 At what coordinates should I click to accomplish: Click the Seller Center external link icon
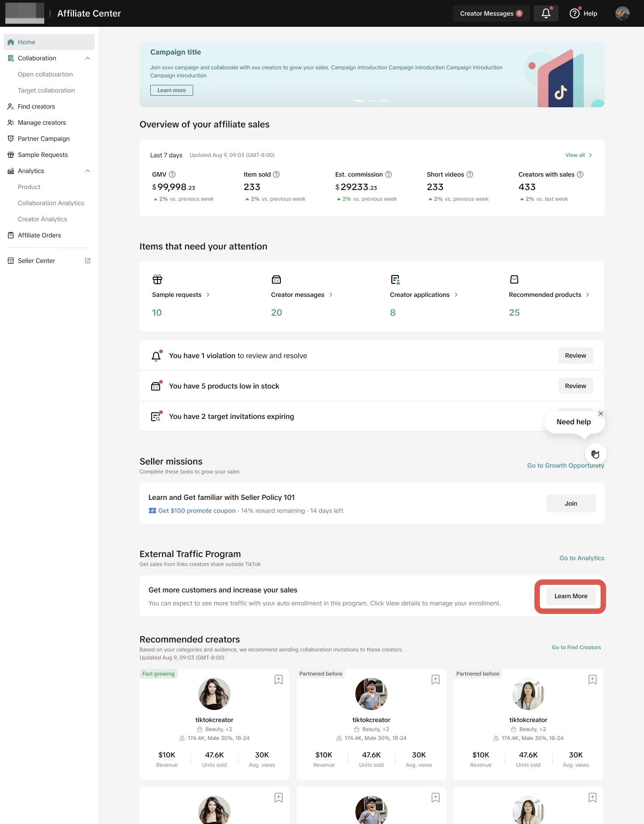pyautogui.click(x=88, y=261)
